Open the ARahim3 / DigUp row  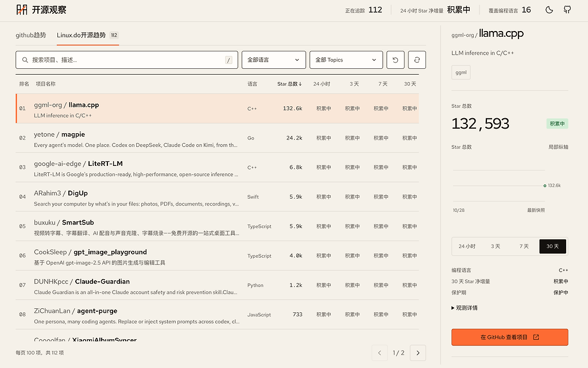point(217,197)
